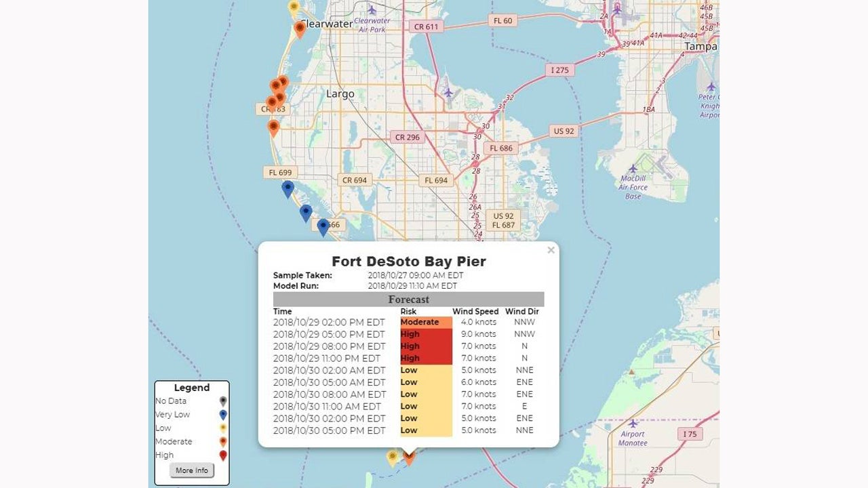The image size is (868, 488).
Task: Click the yellow Low risk pin at top of map
Action: (294, 5)
